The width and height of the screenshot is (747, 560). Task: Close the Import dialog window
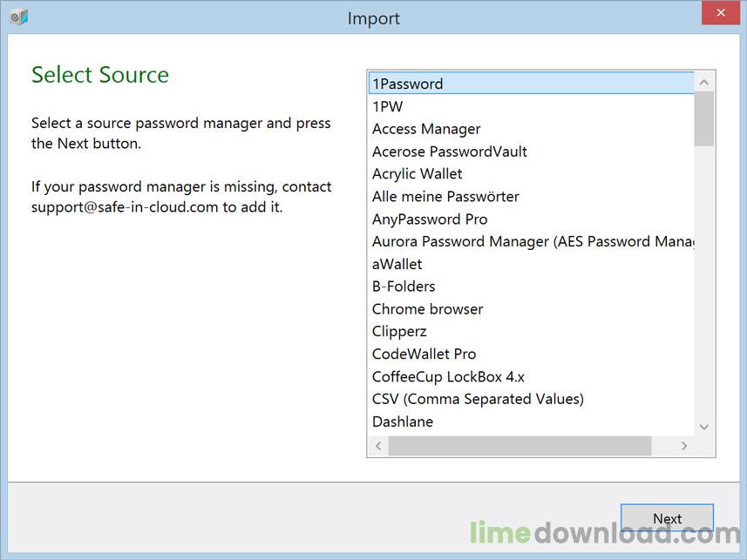point(722,13)
